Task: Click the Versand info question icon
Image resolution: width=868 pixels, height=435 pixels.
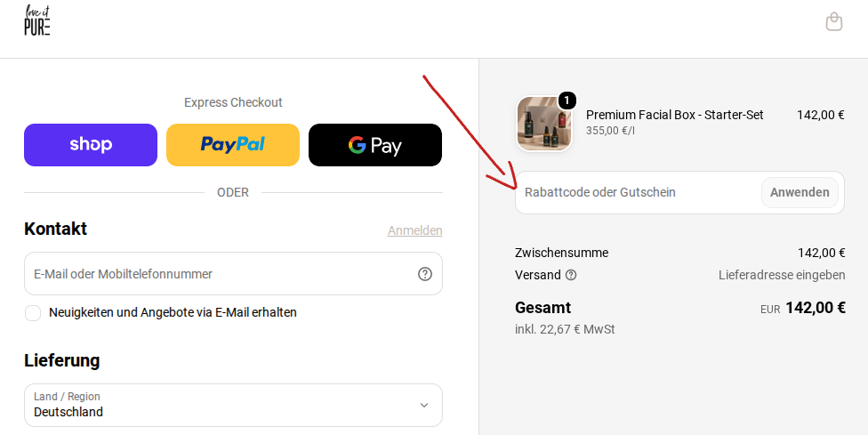Action: tap(571, 275)
